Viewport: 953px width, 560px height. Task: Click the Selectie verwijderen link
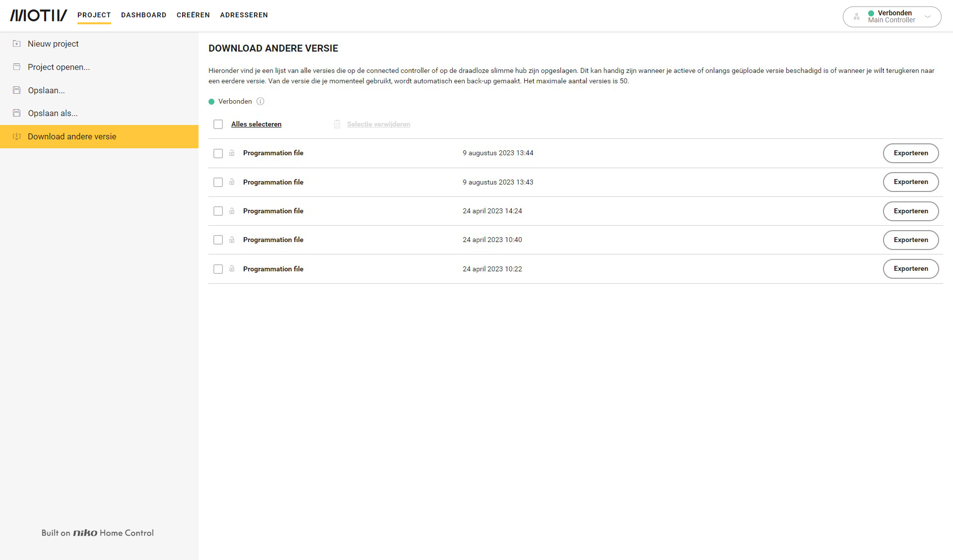click(x=378, y=124)
